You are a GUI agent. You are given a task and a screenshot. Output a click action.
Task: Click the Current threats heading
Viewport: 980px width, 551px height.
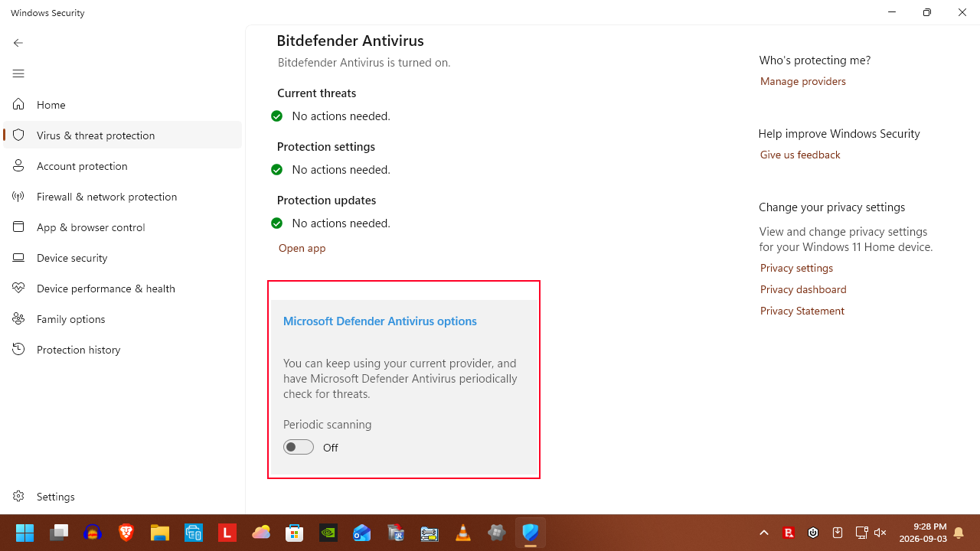click(x=316, y=93)
